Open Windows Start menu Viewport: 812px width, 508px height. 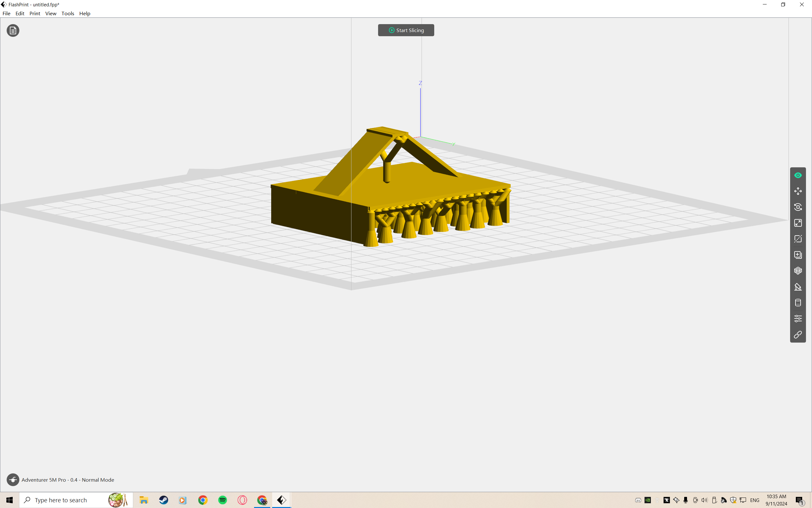(x=10, y=500)
